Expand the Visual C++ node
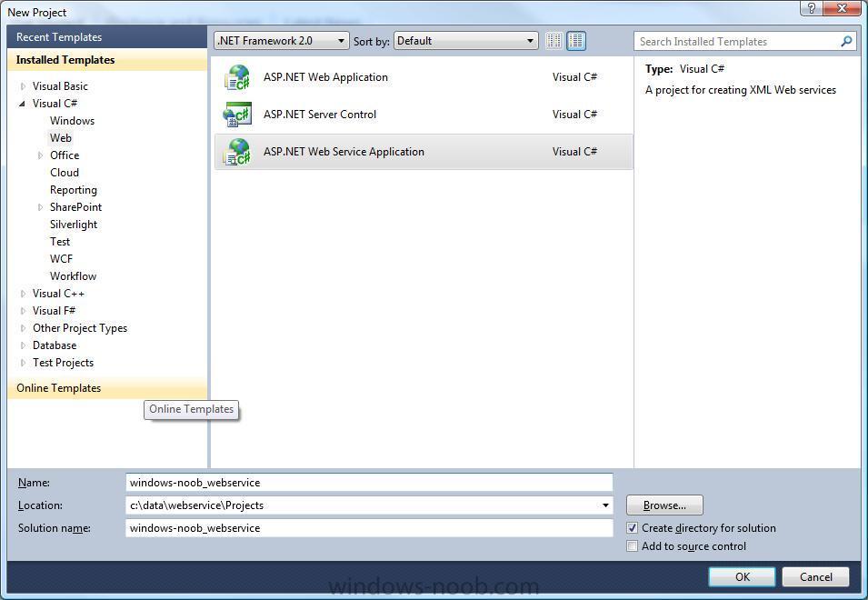Image resolution: width=868 pixels, height=600 pixels. click(23, 294)
